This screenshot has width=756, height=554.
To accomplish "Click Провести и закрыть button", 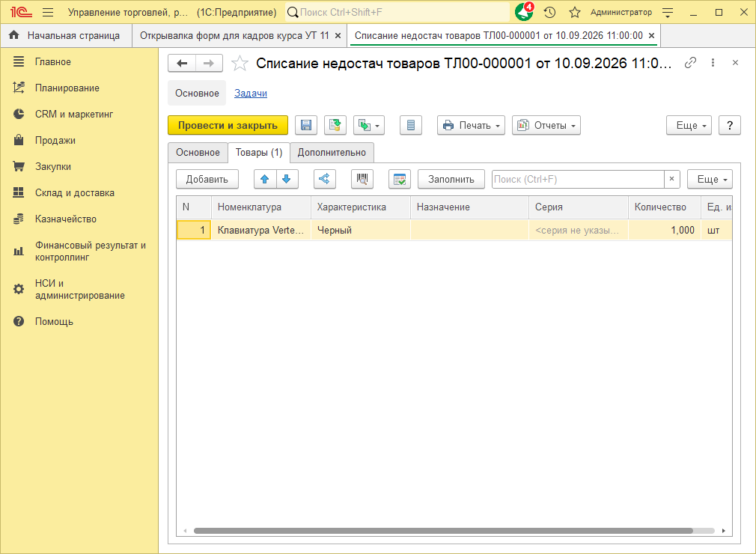I will pos(228,125).
